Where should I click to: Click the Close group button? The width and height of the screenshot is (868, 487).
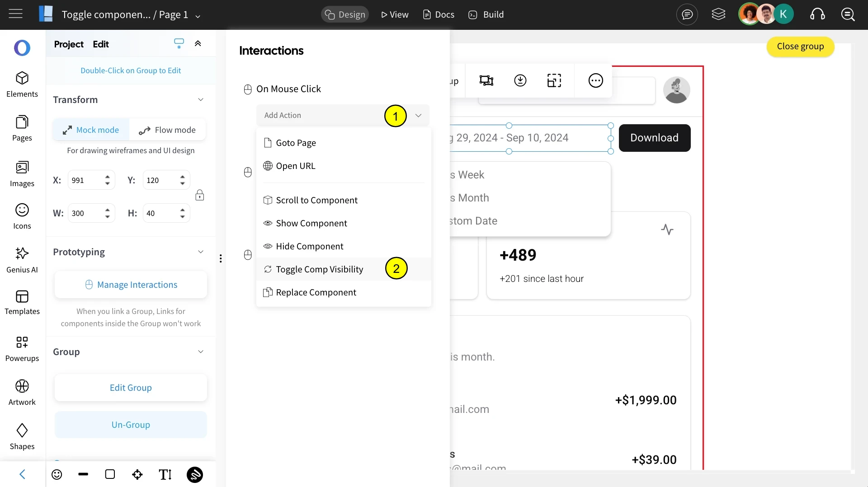click(x=800, y=47)
